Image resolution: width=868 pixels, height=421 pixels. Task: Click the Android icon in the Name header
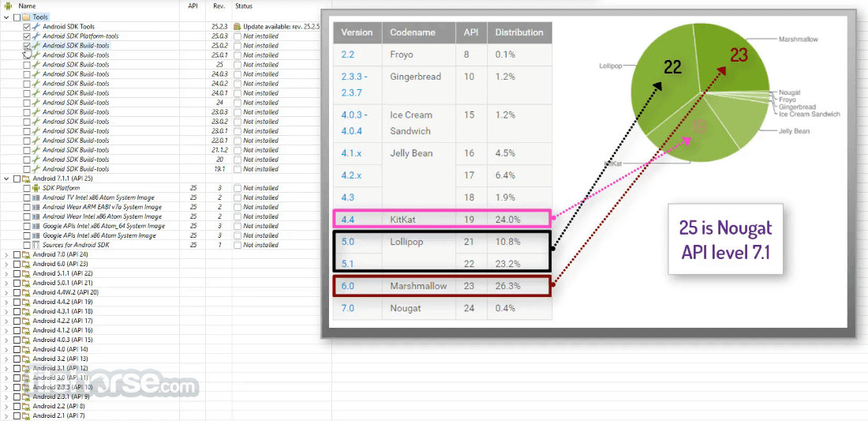(9, 6)
